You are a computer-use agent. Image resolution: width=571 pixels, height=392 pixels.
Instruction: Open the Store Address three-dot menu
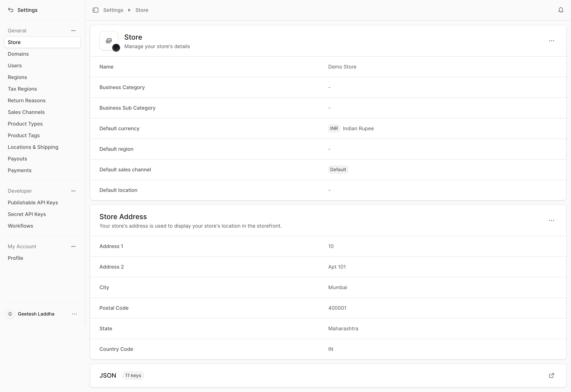click(551, 220)
